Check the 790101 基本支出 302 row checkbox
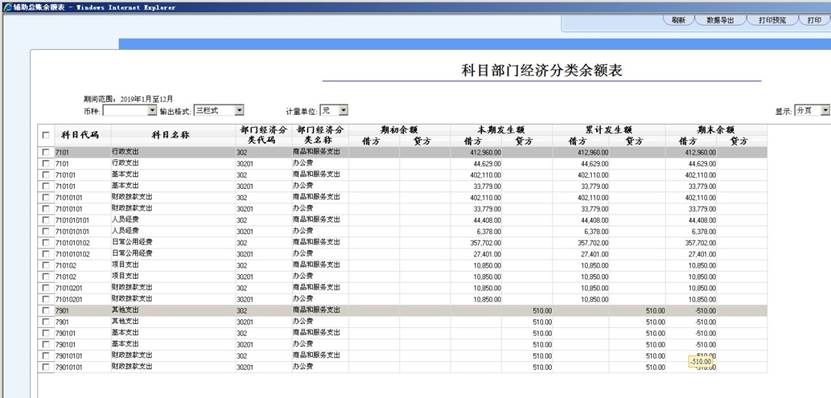Screen dimensions: 831x398 (46, 333)
